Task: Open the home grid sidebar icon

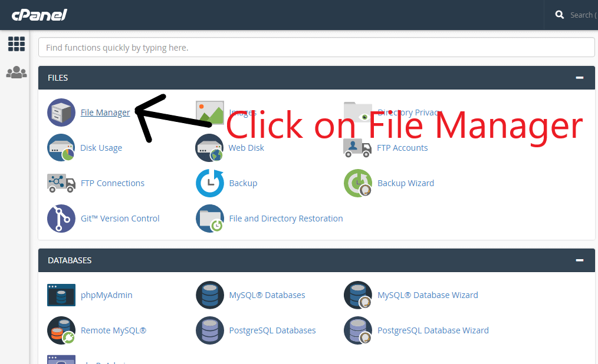Action: [x=17, y=44]
